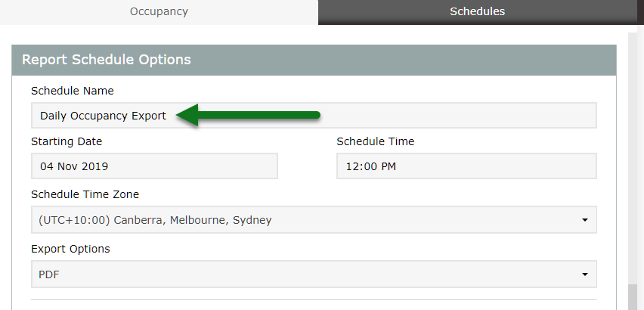Click the Export Options label
The image size is (644, 310).
[x=70, y=249]
